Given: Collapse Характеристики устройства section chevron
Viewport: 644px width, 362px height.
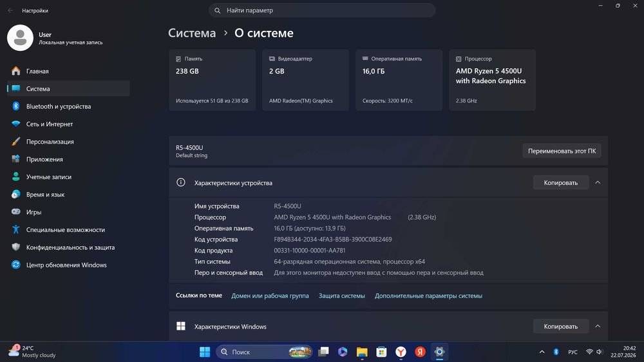Looking at the screenshot, I should [598, 182].
